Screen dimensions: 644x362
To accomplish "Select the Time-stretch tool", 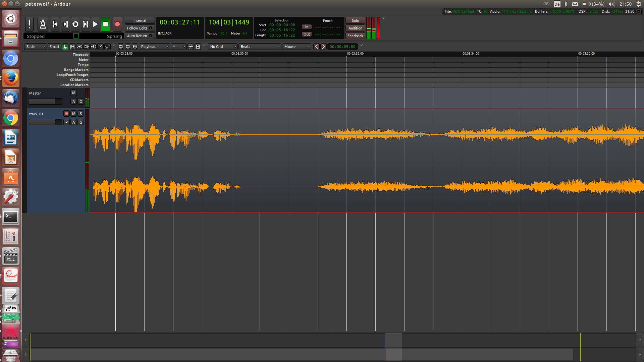I will point(87,47).
